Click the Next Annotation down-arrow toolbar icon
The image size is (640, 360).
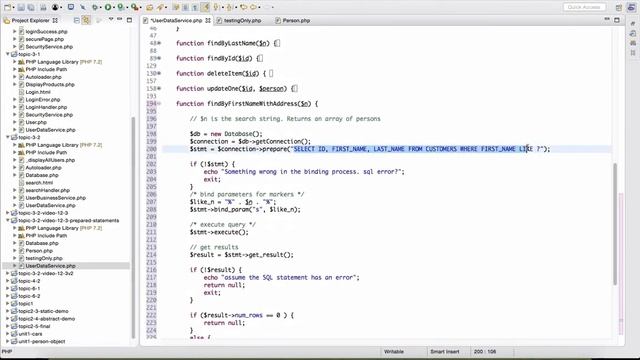pos(216,7)
